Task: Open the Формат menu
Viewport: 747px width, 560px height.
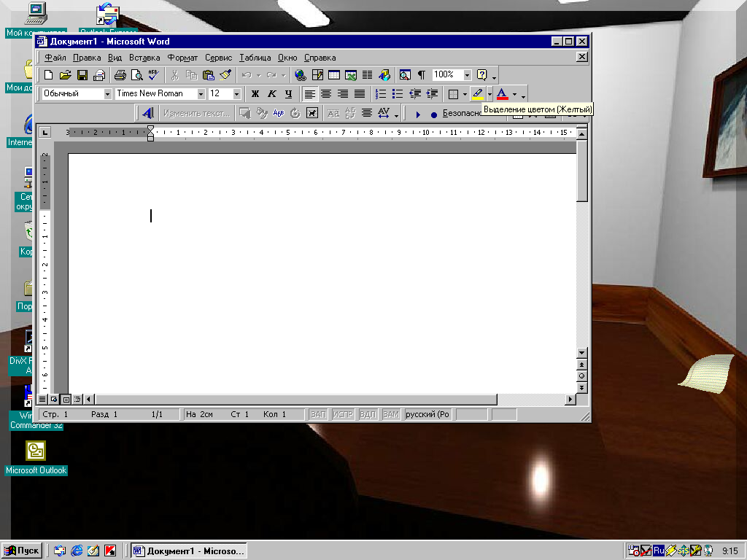Action: (182, 58)
